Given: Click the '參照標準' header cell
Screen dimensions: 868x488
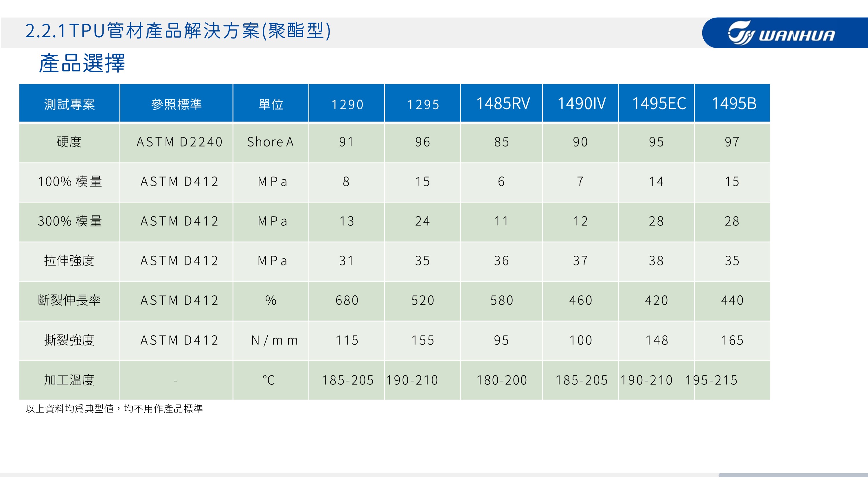Looking at the screenshot, I should [x=176, y=103].
